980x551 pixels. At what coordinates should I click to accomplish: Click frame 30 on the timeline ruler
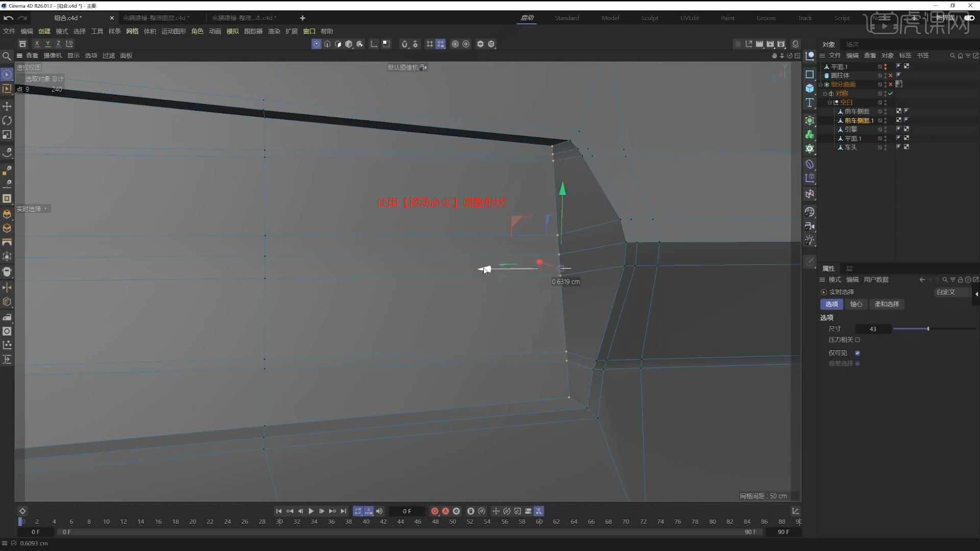[x=279, y=521]
